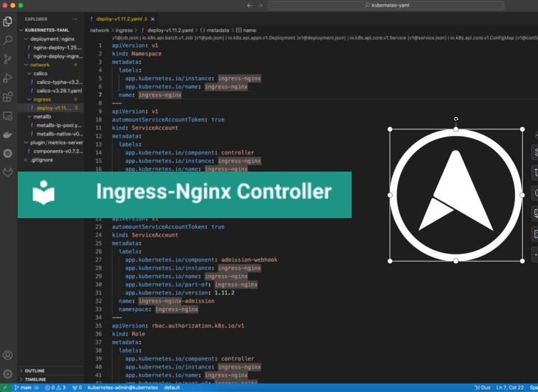Click 'admission-webhook' value on line 27
Screen dimensions: 538x392
tap(249, 260)
